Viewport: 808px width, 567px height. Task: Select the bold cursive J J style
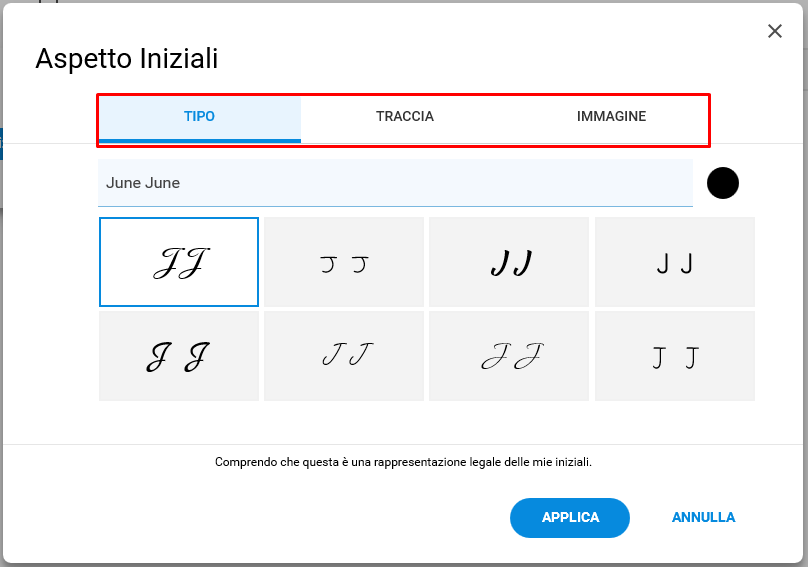pos(179,356)
